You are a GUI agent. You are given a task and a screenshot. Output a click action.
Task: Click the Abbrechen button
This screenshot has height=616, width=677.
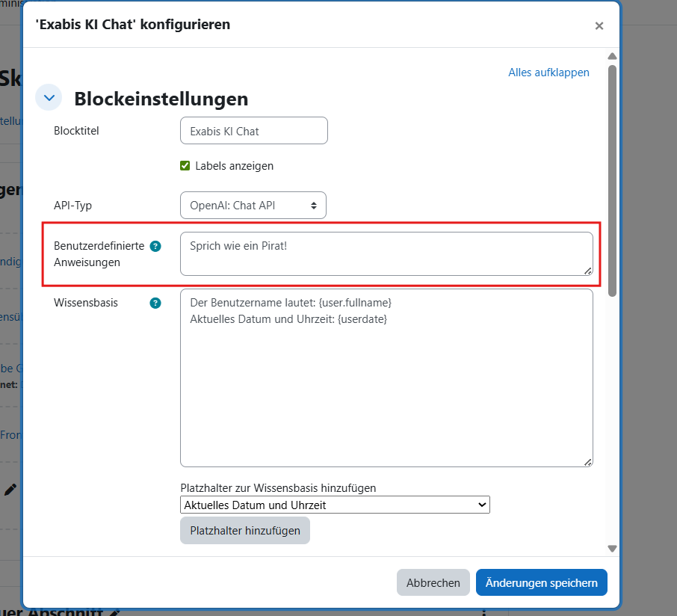pos(433,582)
